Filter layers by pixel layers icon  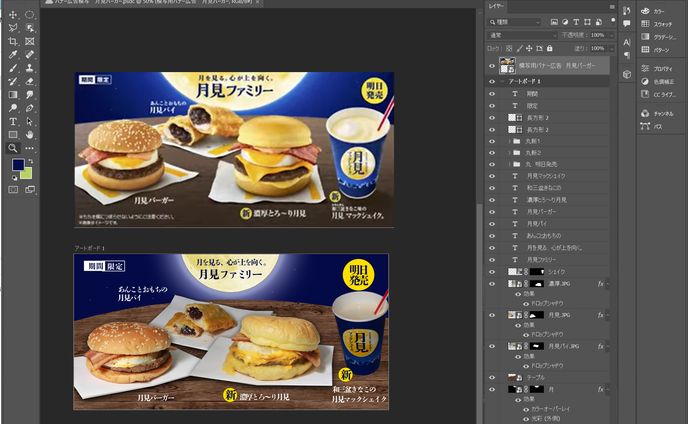(554, 22)
